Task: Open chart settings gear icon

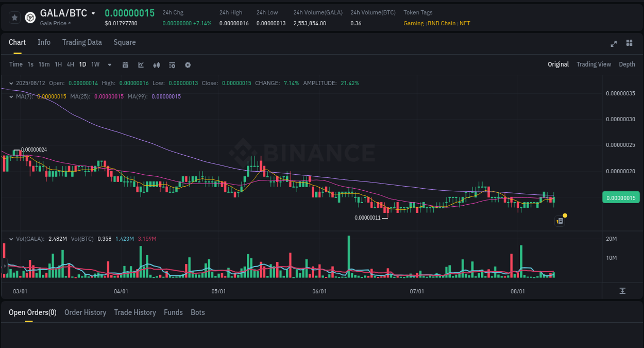Action: coord(188,65)
